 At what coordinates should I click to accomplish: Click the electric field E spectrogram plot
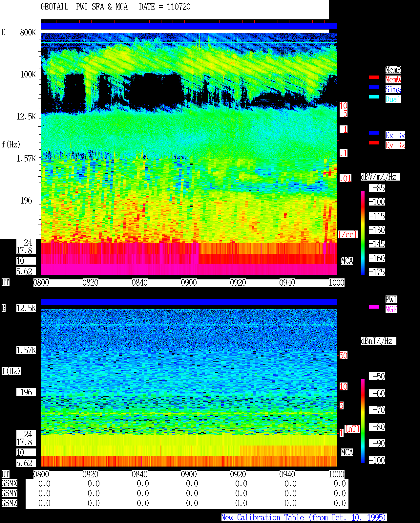coord(189,154)
